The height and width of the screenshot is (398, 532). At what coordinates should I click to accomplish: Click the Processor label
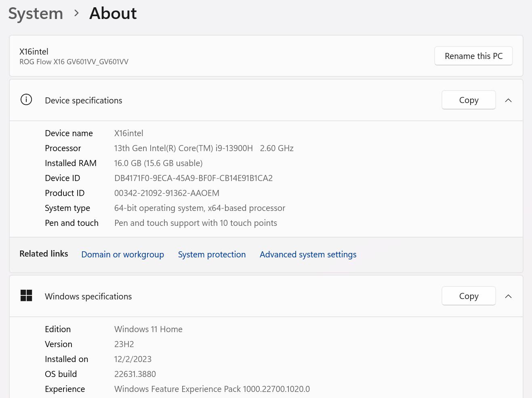coord(63,148)
